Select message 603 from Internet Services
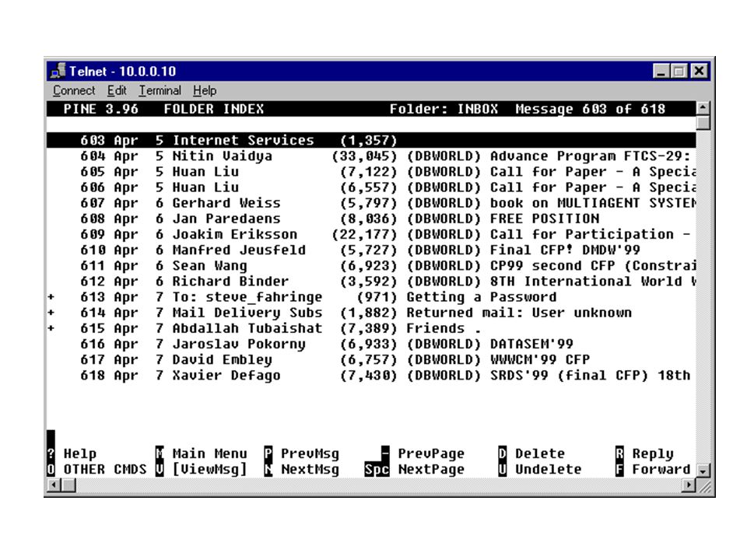 [371, 141]
